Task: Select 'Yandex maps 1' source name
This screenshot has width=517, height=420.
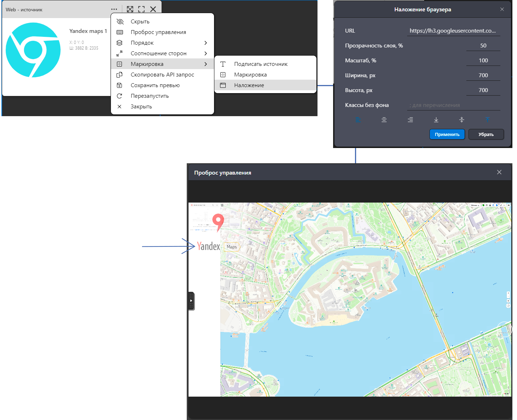Action: click(88, 31)
